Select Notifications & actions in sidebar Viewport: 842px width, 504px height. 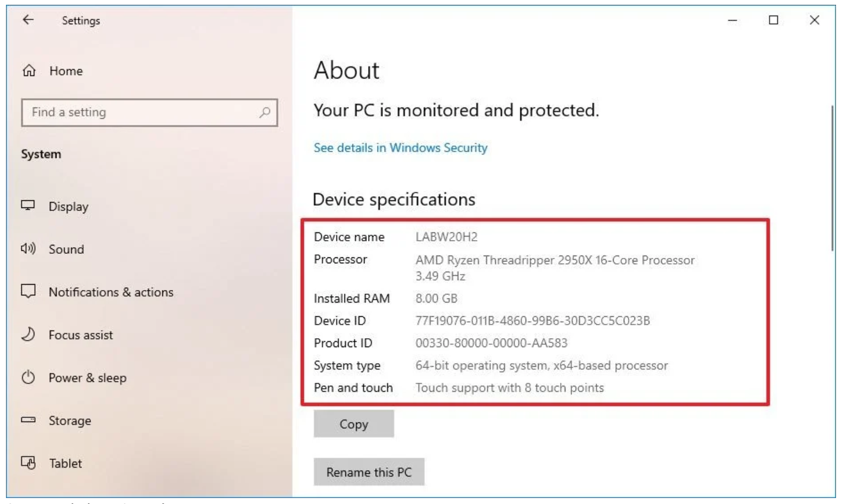click(x=111, y=292)
